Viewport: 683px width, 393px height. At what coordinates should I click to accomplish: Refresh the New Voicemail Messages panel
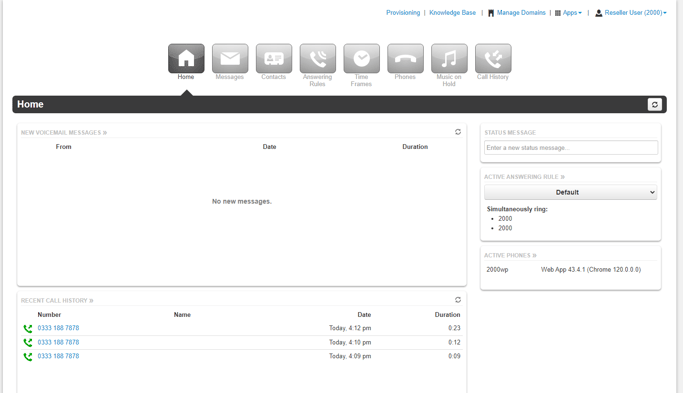(x=458, y=132)
